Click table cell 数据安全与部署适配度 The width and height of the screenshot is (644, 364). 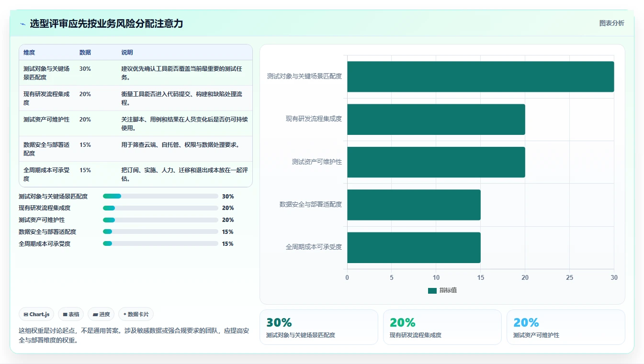(x=46, y=149)
